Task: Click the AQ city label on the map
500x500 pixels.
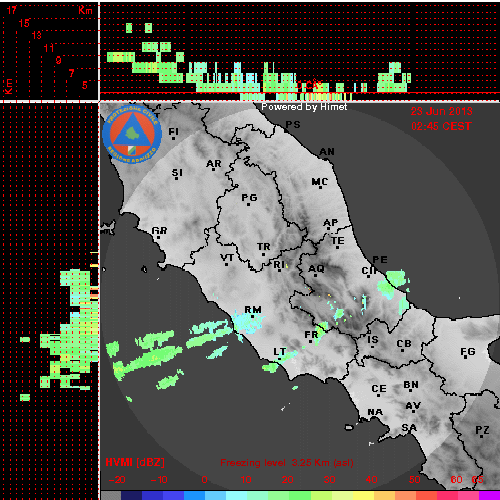Action: point(316,269)
